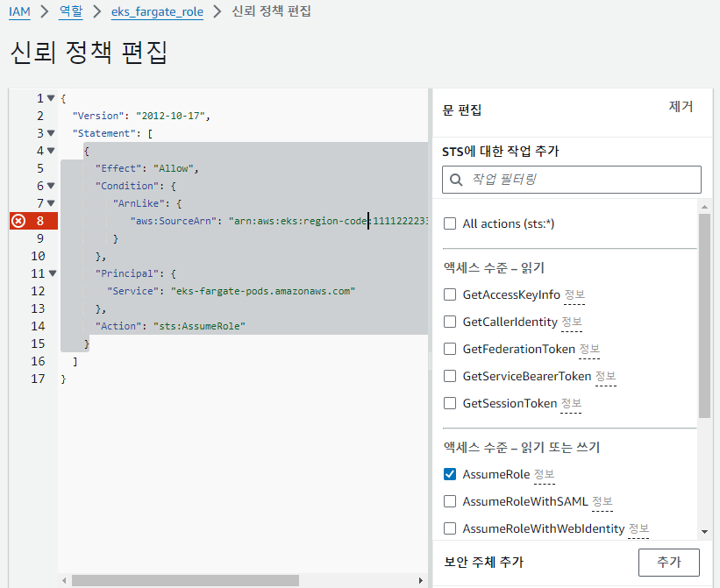Click the actions list vertical scrollbar thumb

[704, 316]
